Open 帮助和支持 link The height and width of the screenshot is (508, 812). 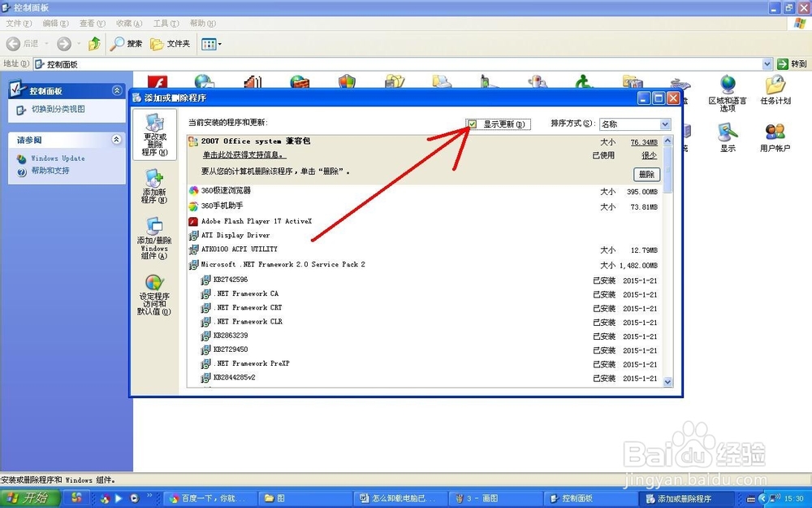coord(50,171)
